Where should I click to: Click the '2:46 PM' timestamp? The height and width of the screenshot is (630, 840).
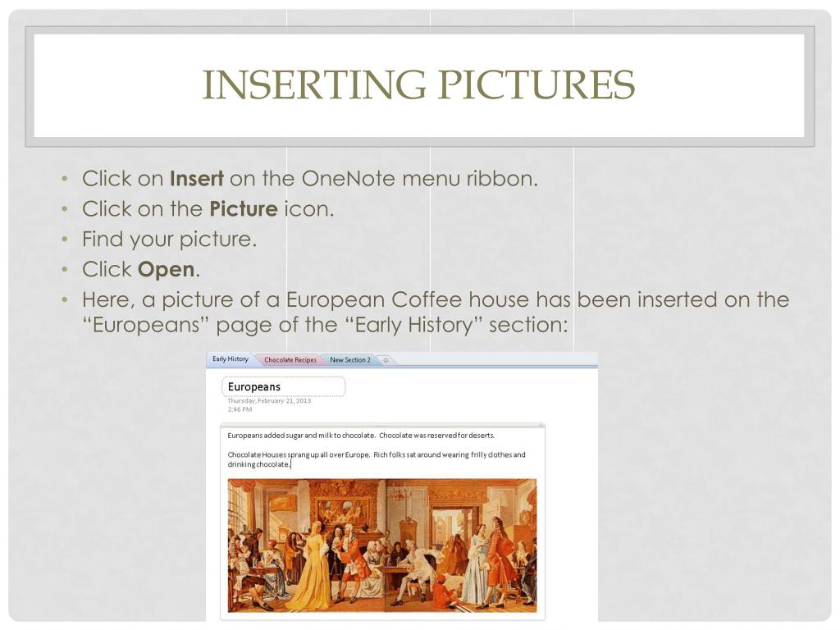coord(240,409)
